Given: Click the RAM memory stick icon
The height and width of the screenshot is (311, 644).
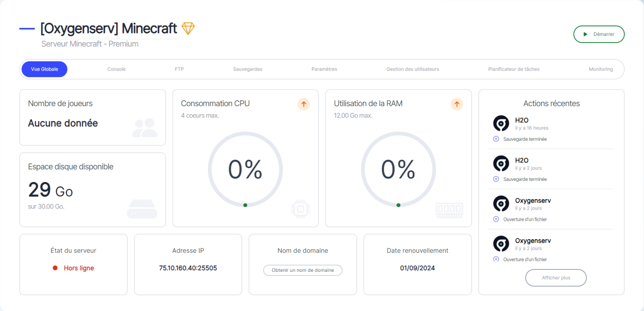Looking at the screenshot, I should click(449, 210).
